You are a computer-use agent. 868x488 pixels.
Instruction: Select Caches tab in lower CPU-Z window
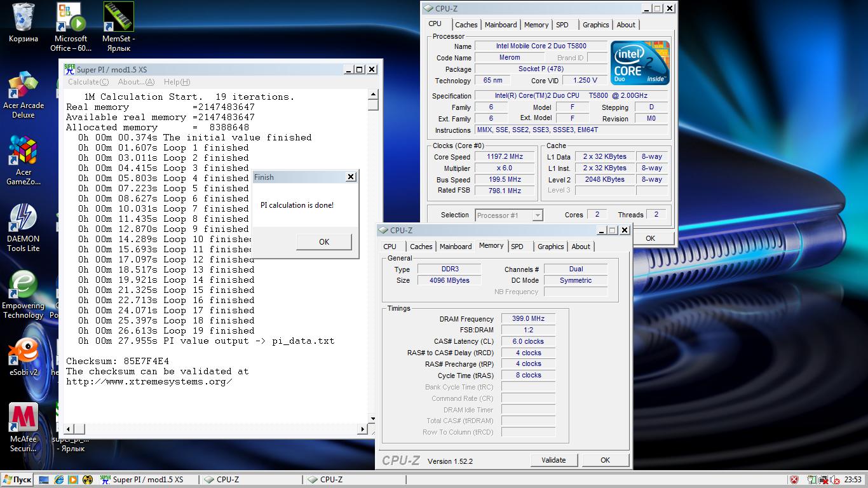421,247
